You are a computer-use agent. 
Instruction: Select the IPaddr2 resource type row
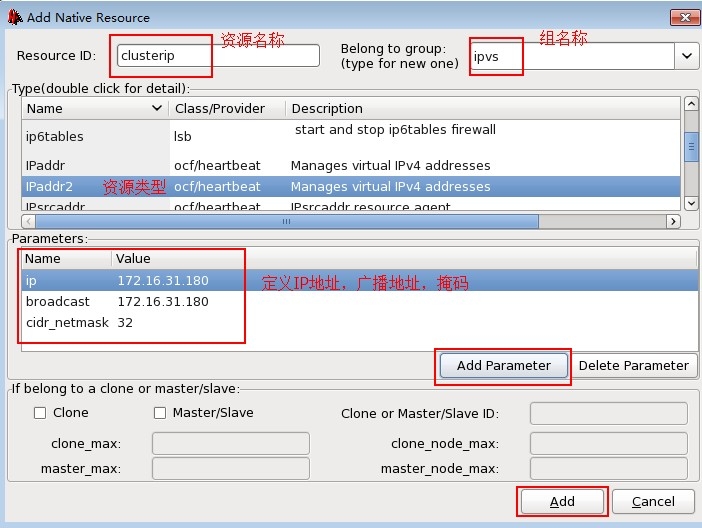(x=351, y=186)
